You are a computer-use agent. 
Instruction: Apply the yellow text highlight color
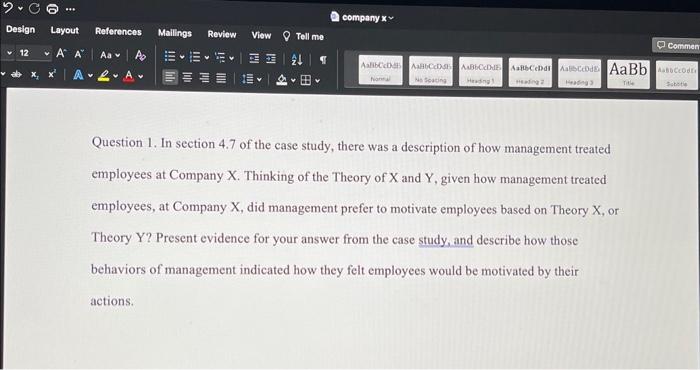[104, 76]
